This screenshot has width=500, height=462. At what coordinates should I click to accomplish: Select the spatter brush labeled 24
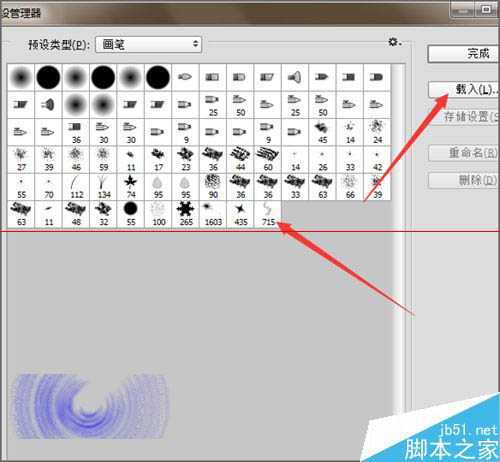[377, 132]
